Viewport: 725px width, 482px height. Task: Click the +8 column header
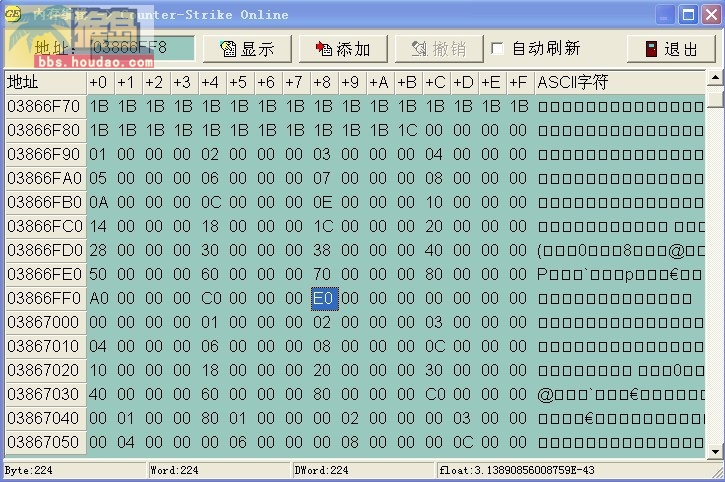coord(324,82)
